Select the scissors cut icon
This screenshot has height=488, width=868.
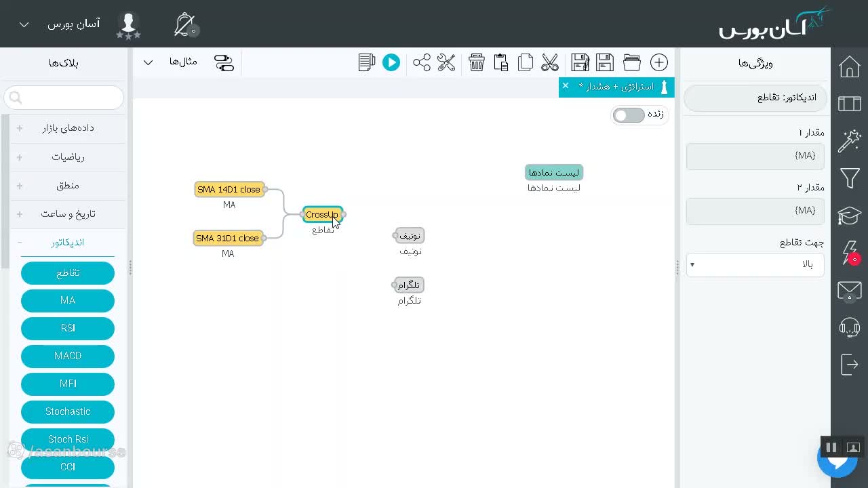coord(550,62)
